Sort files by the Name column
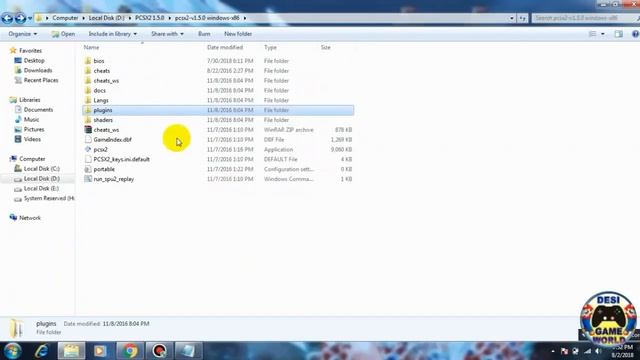The width and height of the screenshot is (640, 360). coord(91,47)
